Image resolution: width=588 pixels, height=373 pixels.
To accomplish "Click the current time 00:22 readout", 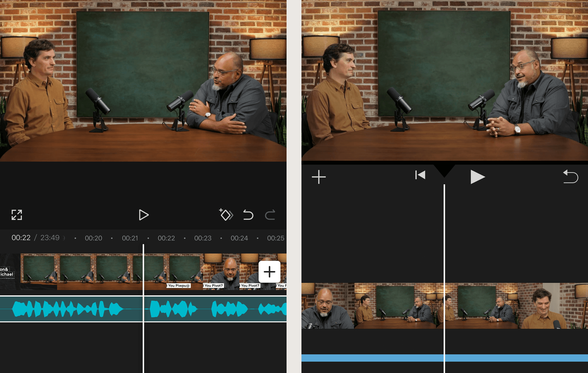I will [21, 238].
